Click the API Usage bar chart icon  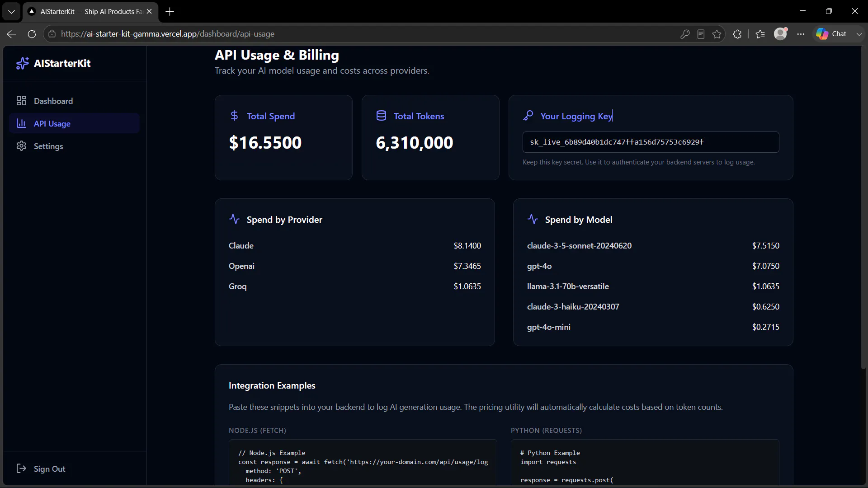click(21, 123)
